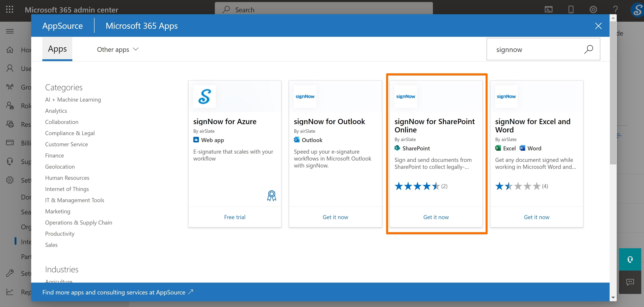Open Users icon in the left navigation

tap(10, 68)
